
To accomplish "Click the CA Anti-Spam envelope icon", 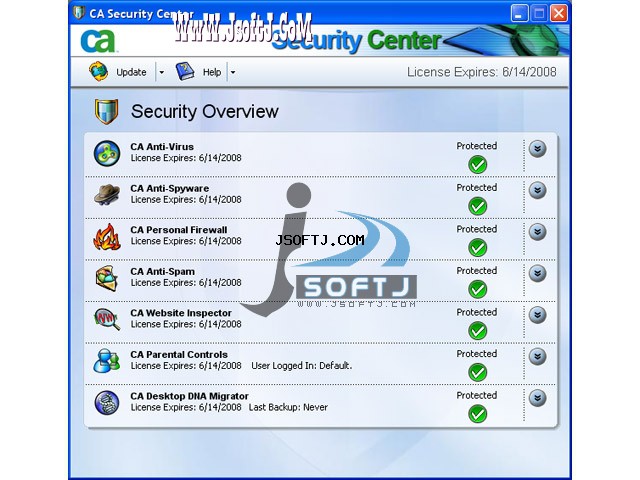I will pyautogui.click(x=107, y=278).
